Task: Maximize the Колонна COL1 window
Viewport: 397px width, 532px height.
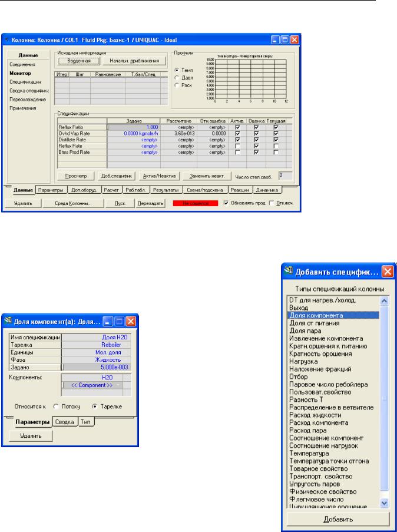Action: pos(284,39)
